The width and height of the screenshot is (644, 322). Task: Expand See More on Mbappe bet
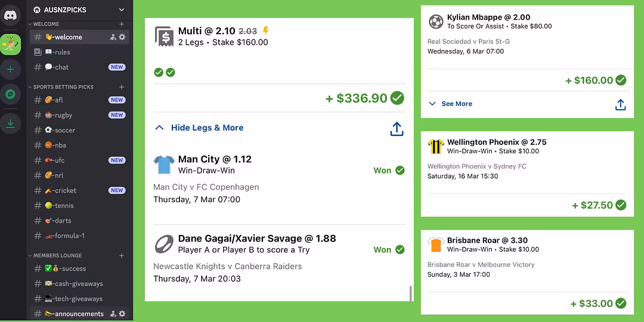point(450,104)
